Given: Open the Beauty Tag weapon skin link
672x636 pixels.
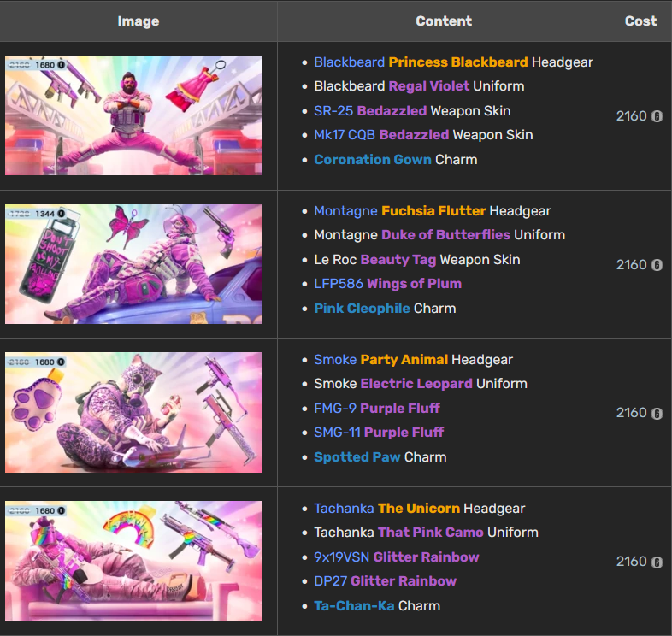Looking at the screenshot, I should [398, 260].
